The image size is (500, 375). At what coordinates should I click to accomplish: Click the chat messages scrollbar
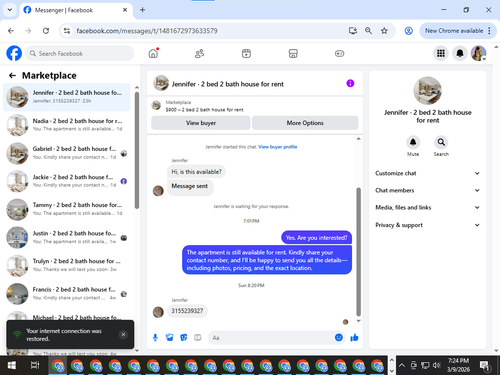359,252
